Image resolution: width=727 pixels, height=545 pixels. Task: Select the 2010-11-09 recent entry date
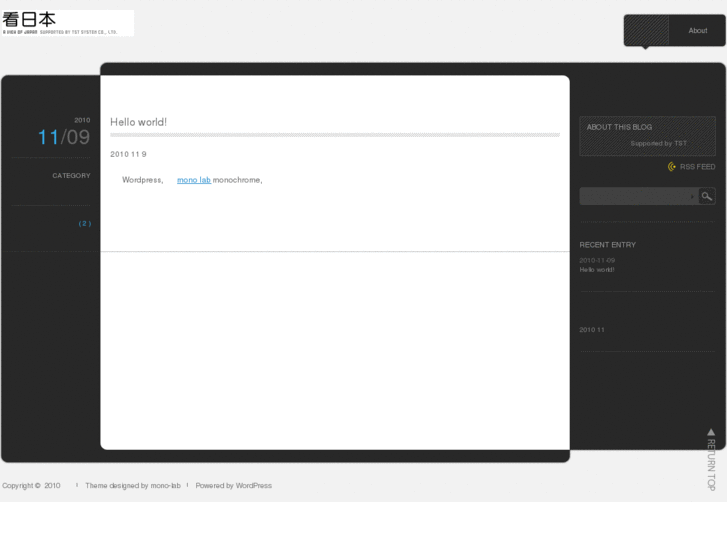point(597,261)
